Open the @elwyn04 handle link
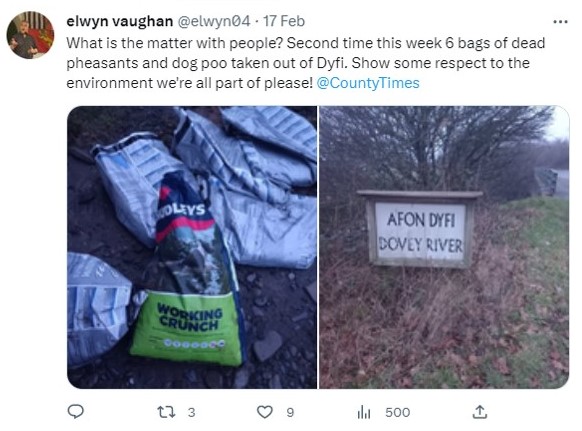 point(214,21)
